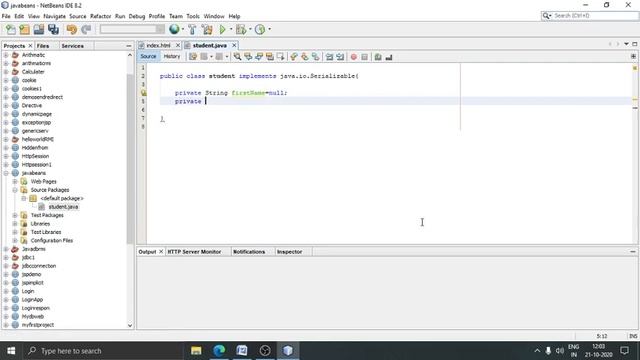Click the Build Project hammer icon
The height and width of the screenshot is (360, 640).
(192, 29)
